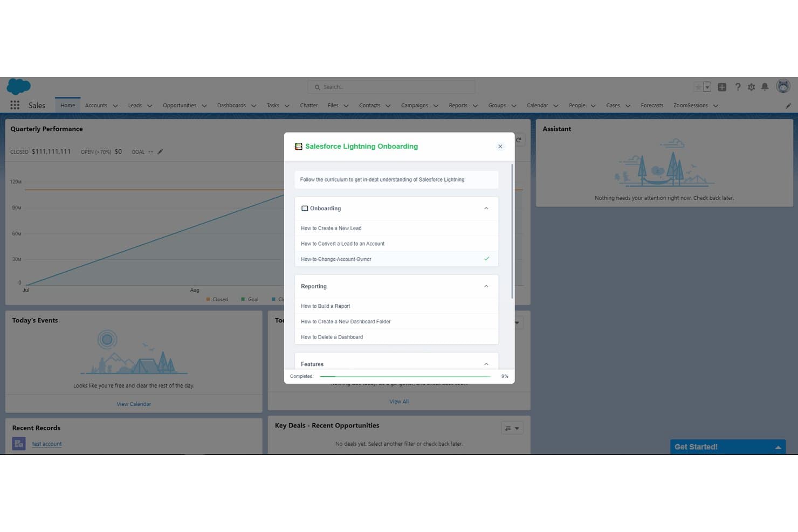
Task: Open the notifications bell icon
Action: pos(765,87)
